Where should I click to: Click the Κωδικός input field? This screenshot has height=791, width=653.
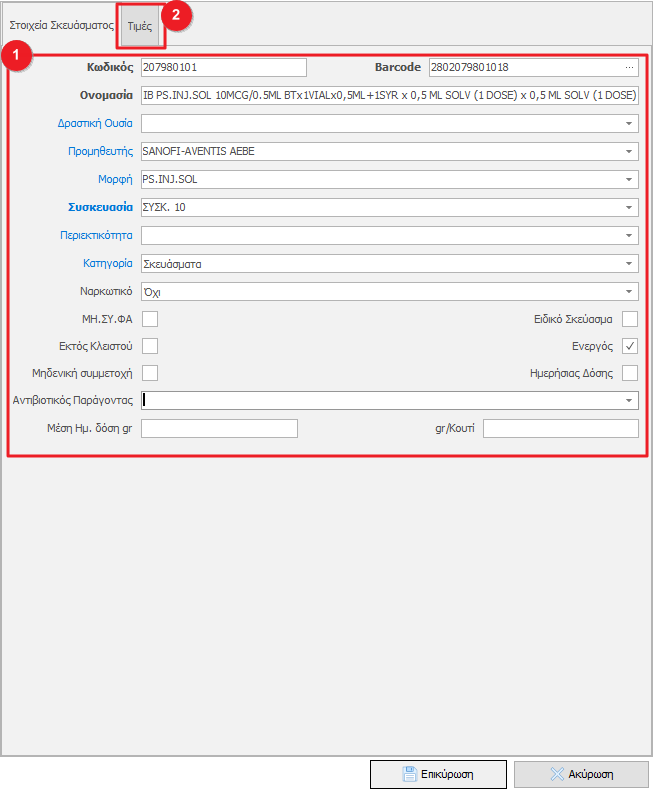pos(223,68)
